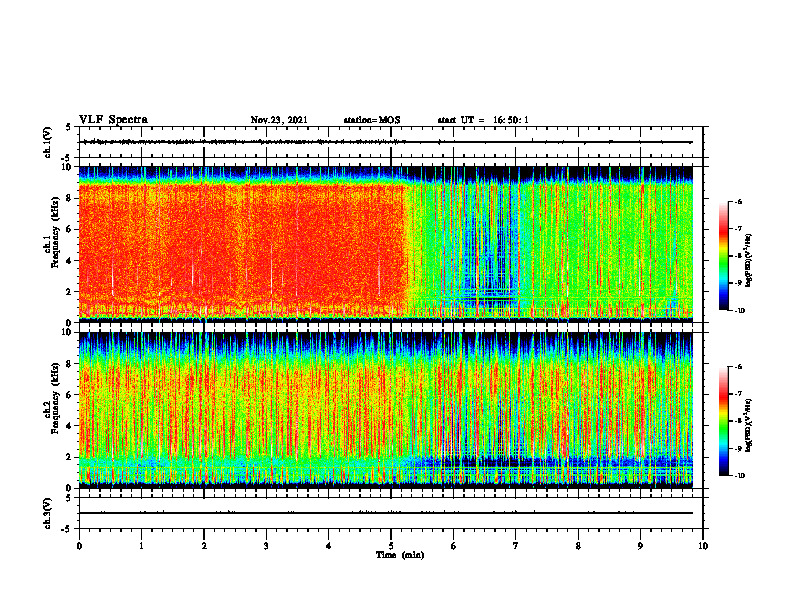The image size is (792, 612).
Task: Click time axis tick label "10"
Action: [x=703, y=546]
